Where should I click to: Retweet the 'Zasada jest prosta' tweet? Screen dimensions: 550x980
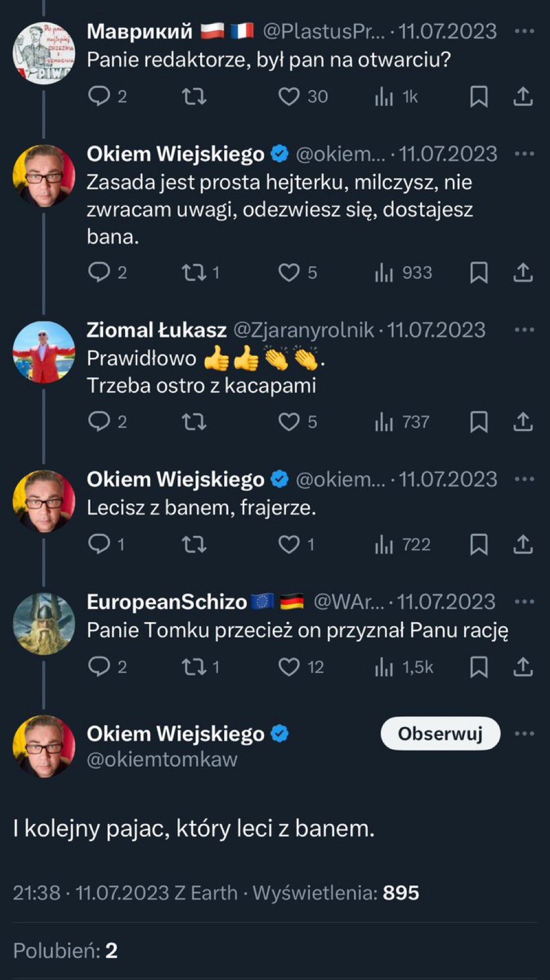point(194,273)
